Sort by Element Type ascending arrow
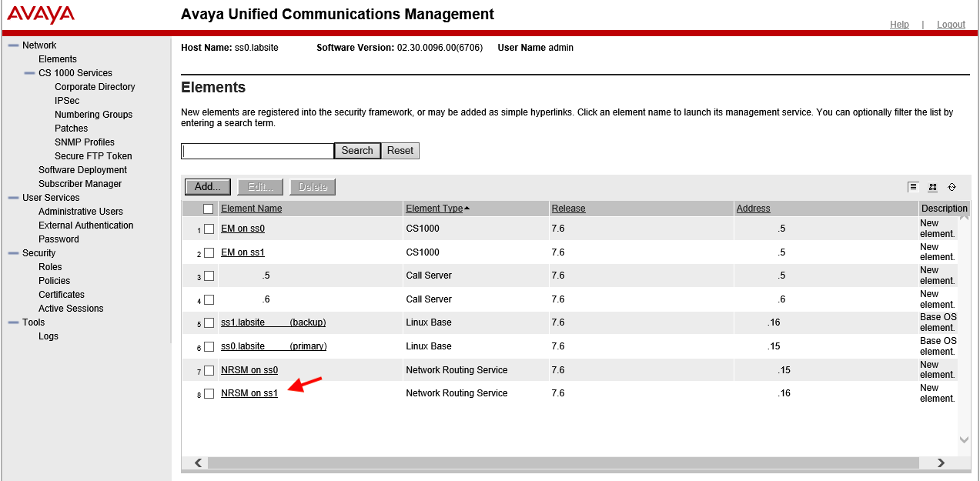The width and height of the screenshot is (980, 481). click(x=467, y=209)
